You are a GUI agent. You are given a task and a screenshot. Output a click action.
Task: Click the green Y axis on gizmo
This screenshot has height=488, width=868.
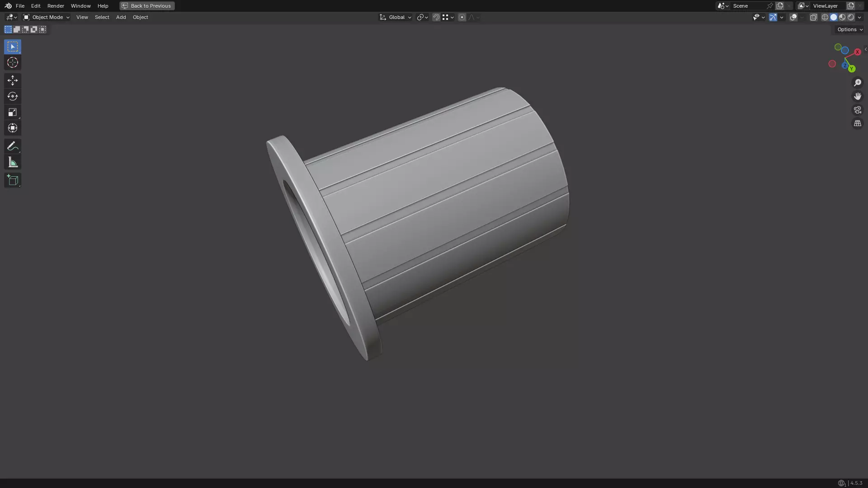(852, 69)
